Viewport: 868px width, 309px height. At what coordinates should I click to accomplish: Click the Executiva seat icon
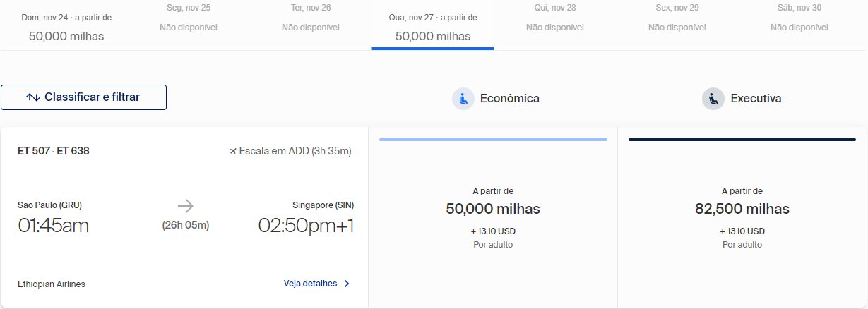713,99
